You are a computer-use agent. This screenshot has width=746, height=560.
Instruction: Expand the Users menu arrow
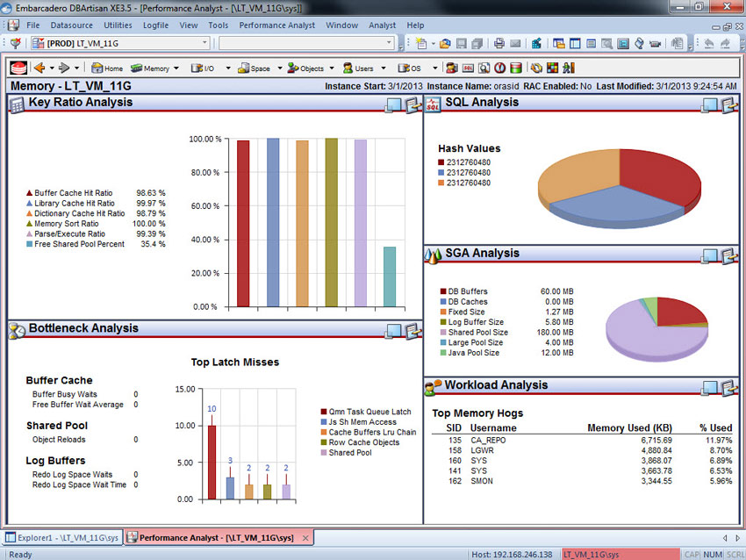click(383, 68)
